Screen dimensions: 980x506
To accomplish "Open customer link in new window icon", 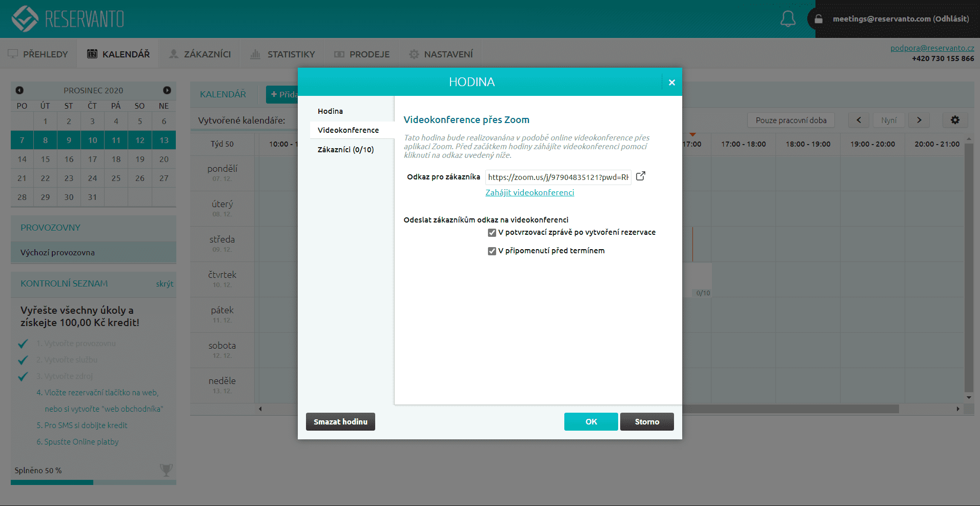I will [x=640, y=176].
